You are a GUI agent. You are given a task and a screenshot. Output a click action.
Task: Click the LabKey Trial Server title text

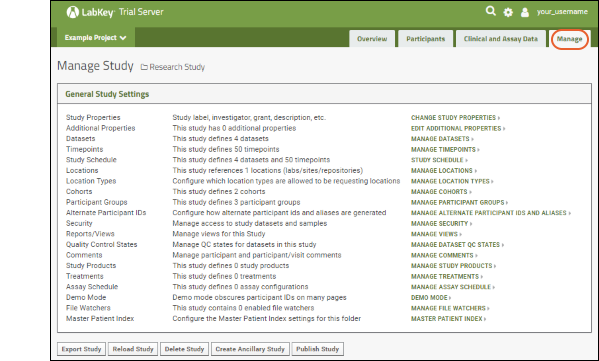click(122, 12)
